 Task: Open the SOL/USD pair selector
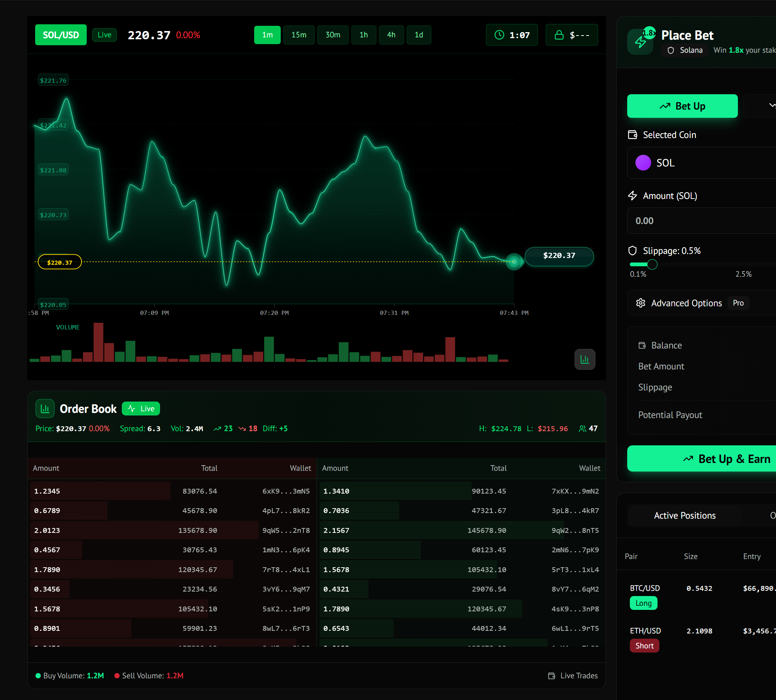(61, 35)
